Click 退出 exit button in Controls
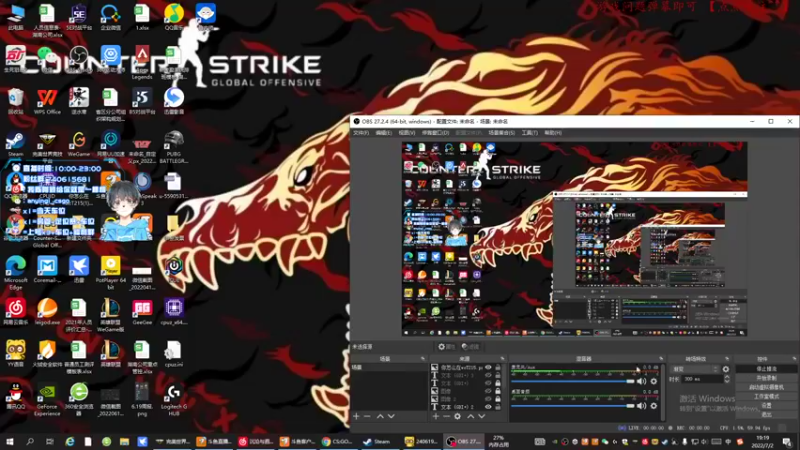800x450 pixels. pos(766,414)
